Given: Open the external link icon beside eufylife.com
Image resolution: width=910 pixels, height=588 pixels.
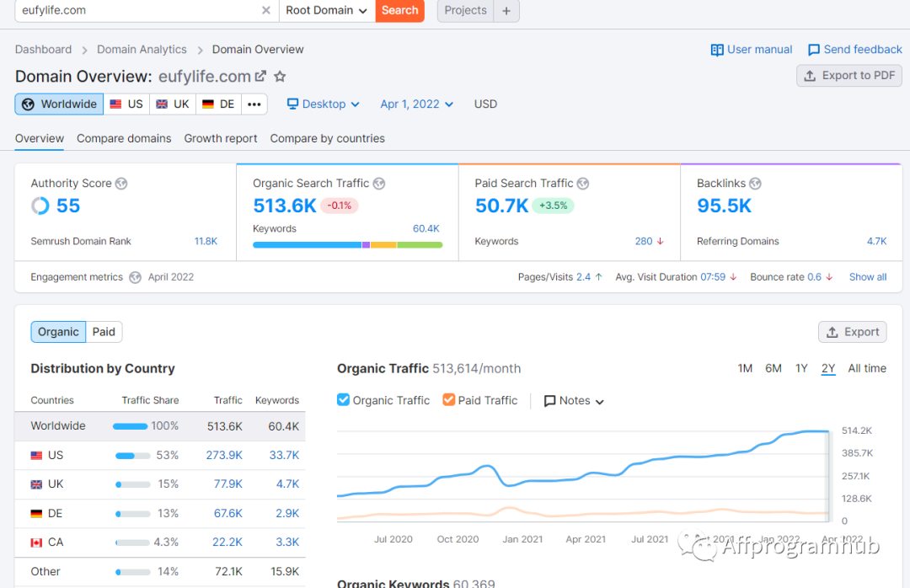Looking at the screenshot, I should tap(260, 76).
